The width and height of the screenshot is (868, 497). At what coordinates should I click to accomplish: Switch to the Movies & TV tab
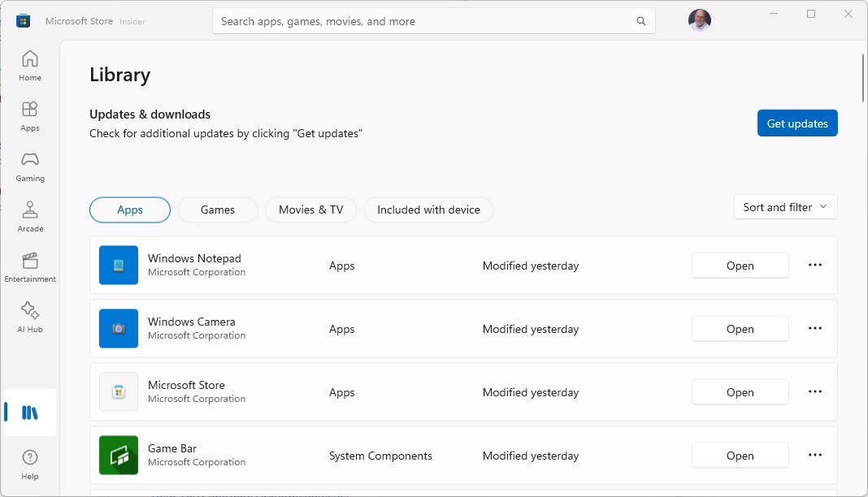click(311, 210)
